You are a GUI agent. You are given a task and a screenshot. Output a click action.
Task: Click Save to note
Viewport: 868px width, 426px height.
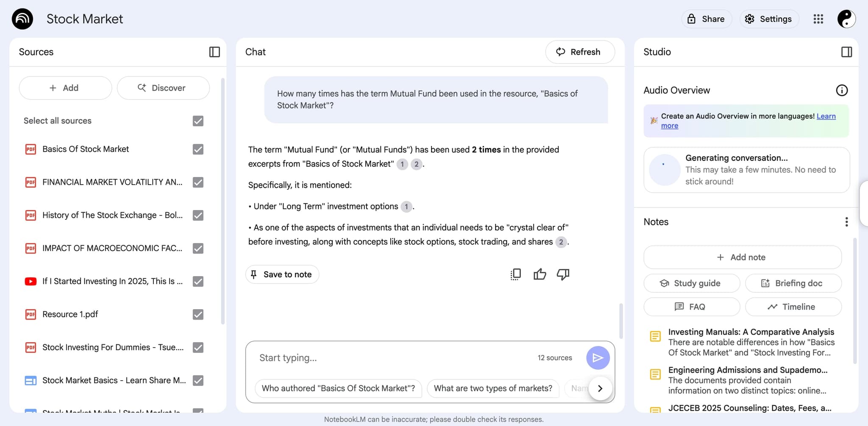[x=282, y=274]
